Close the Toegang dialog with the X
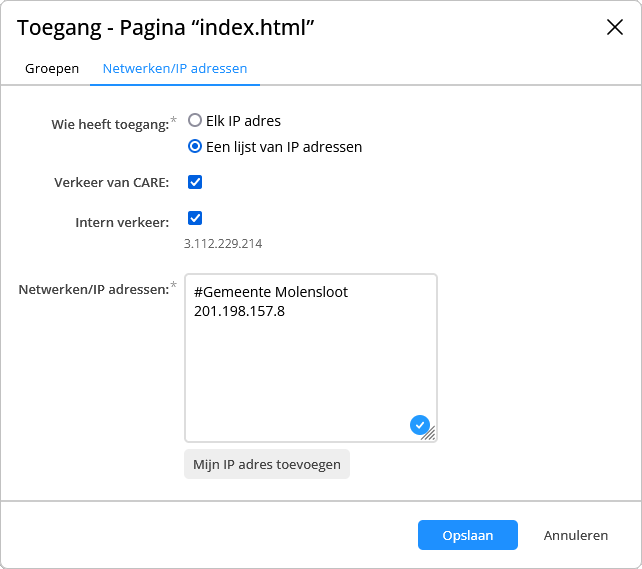 click(615, 27)
